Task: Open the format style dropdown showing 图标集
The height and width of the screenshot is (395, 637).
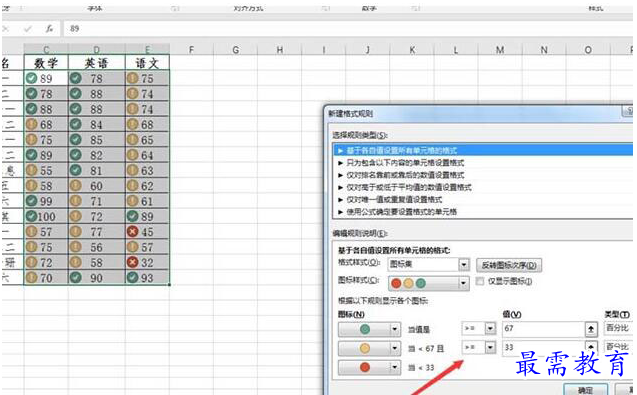Action: pyautogui.click(x=429, y=264)
